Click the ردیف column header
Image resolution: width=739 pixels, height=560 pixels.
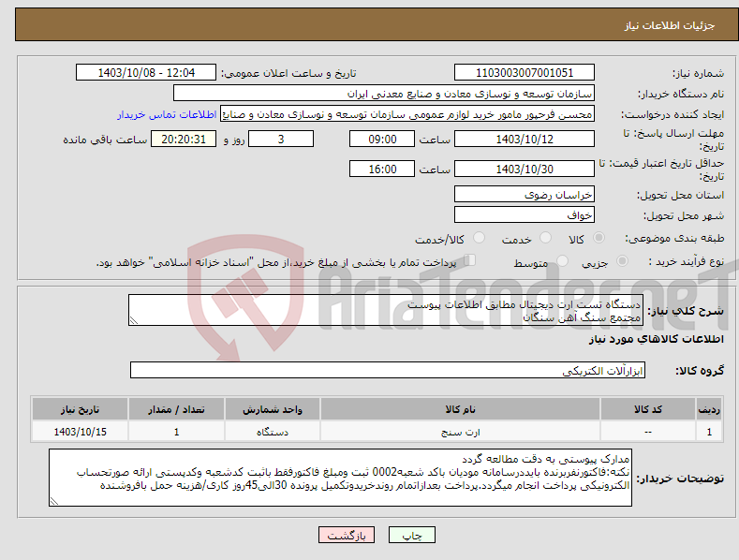[x=709, y=409]
